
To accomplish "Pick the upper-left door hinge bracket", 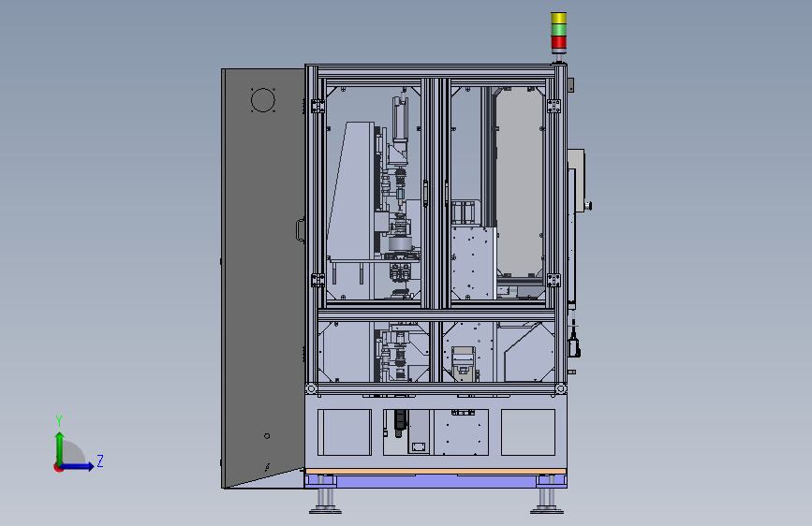I will (317, 106).
